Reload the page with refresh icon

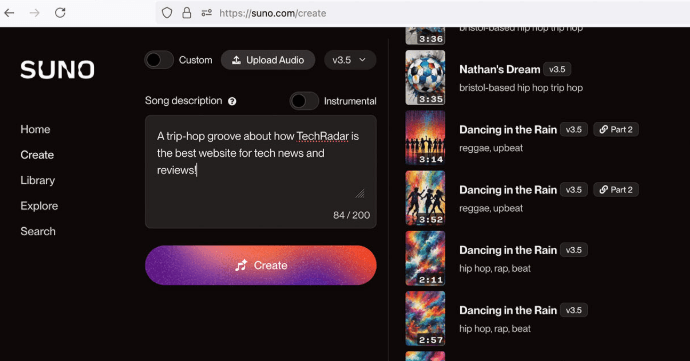(x=60, y=13)
